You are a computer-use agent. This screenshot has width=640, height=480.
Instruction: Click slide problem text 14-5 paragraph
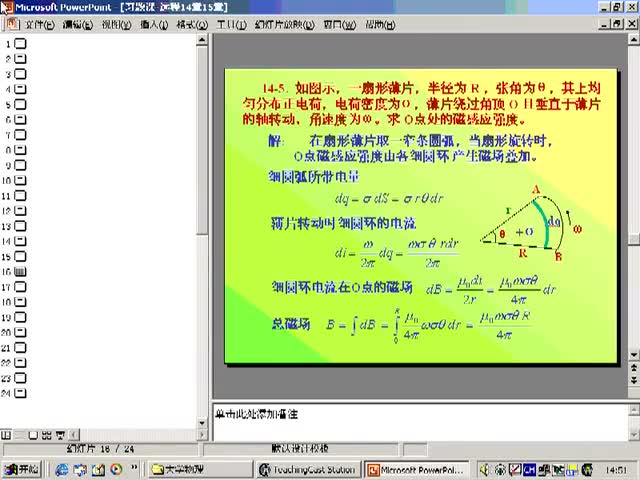tap(421, 104)
